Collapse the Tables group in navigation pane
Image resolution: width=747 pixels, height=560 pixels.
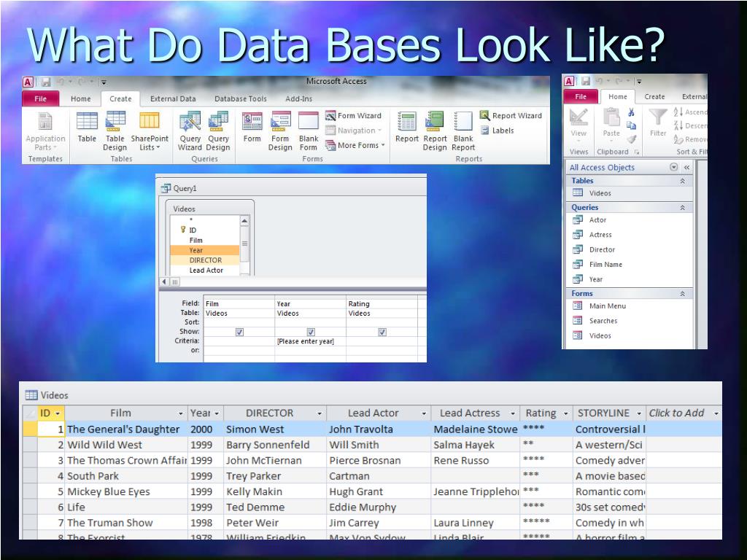tap(682, 181)
